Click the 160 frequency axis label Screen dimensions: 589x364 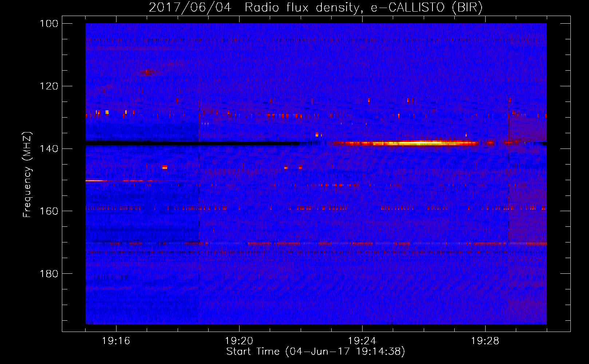[48, 211]
